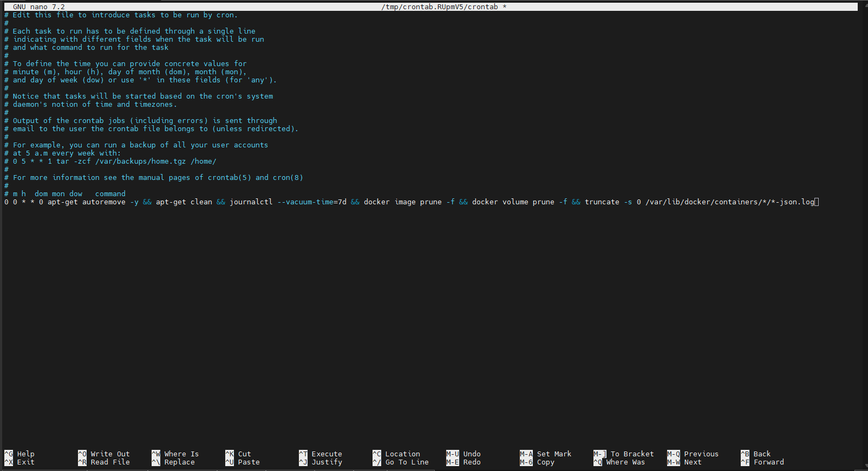Click the 'and day of week (dow)' comment line
Image resolution: width=868 pixels, height=471 pixels.
click(x=141, y=80)
